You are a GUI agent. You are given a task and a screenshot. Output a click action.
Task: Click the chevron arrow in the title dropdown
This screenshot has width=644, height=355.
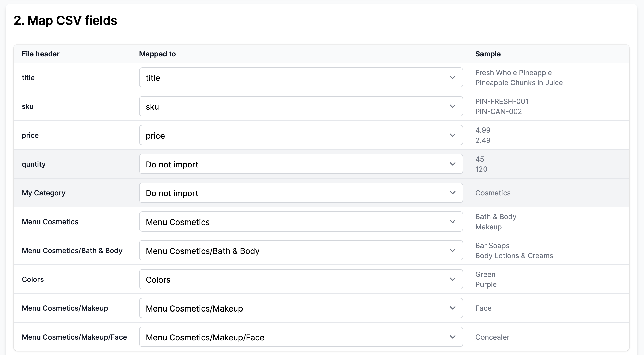[x=452, y=78]
